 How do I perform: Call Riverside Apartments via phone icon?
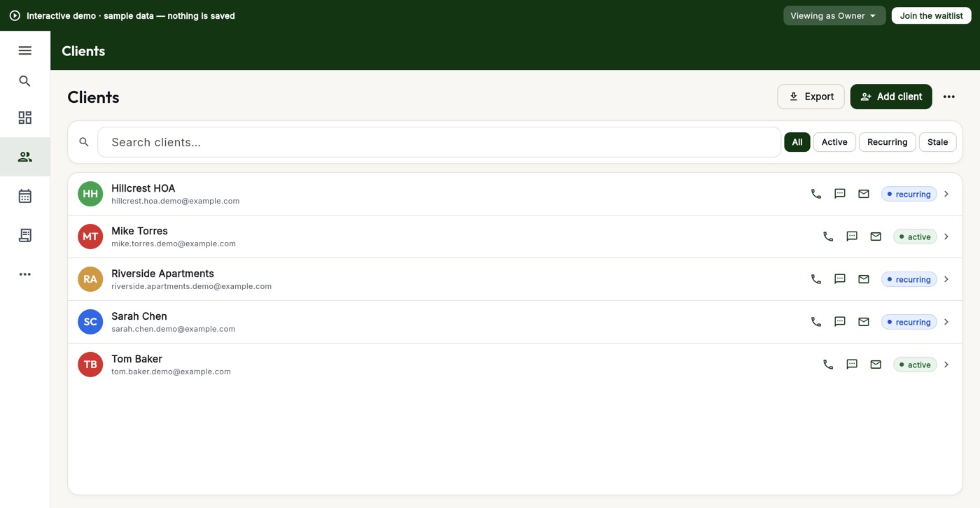816,279
